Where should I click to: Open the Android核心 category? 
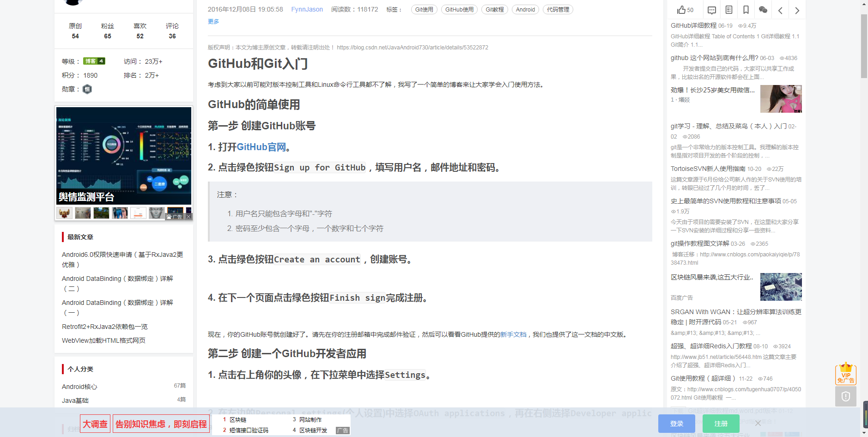(x=79, y=387)
